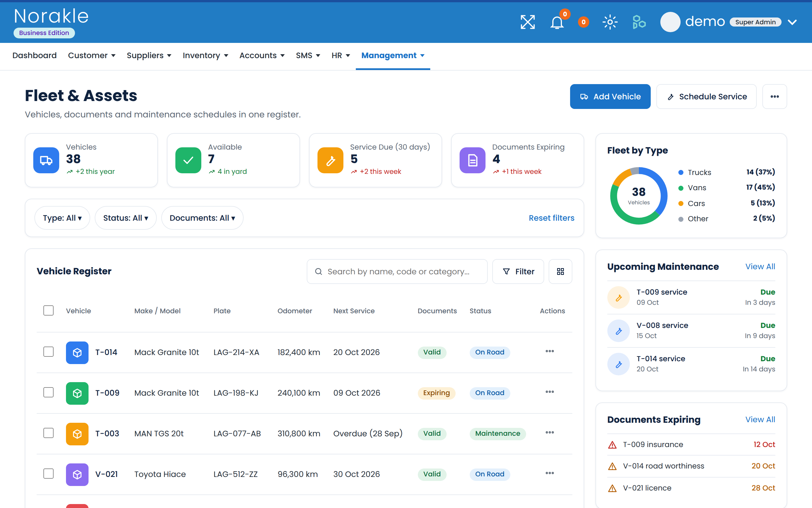812x508 pixels.
Task: Open the notifications bell
Action: pos(557,22)
